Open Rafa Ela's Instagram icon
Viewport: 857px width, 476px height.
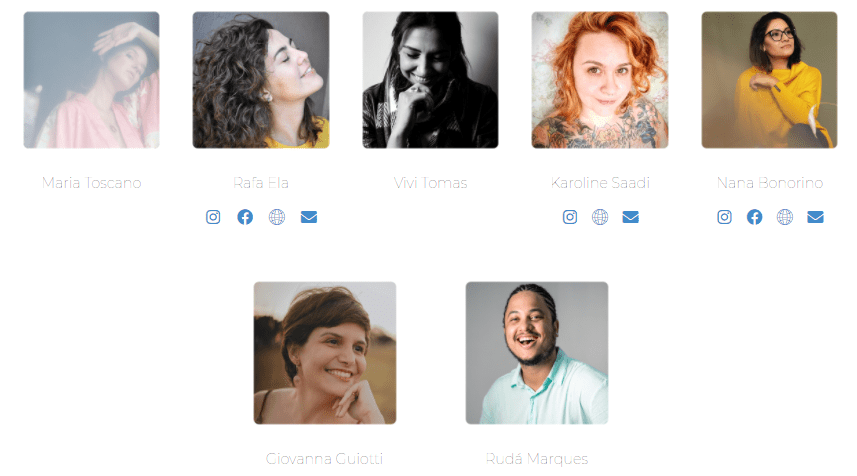[213, 217]
